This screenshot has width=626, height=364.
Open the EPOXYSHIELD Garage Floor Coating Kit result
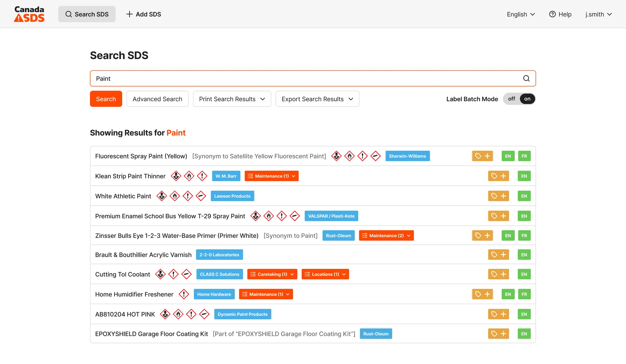(x=152, y=334)
